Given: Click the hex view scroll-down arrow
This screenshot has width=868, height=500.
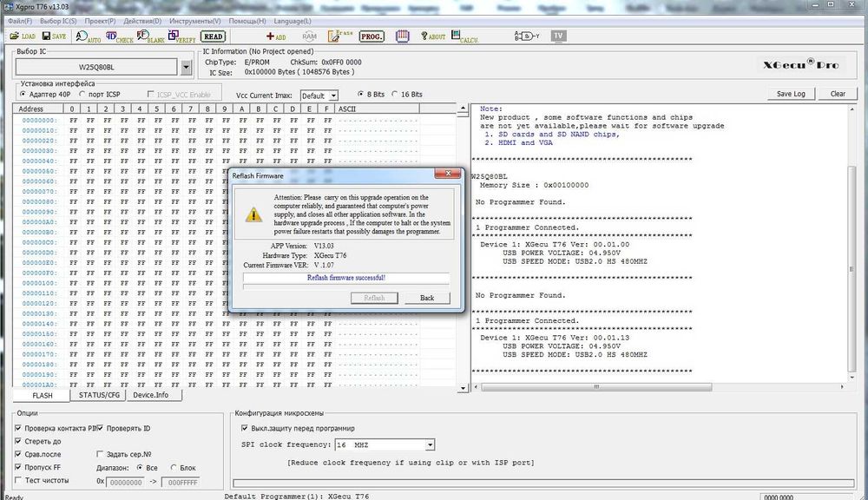Looking at the screenshot, I should [463, 388].
